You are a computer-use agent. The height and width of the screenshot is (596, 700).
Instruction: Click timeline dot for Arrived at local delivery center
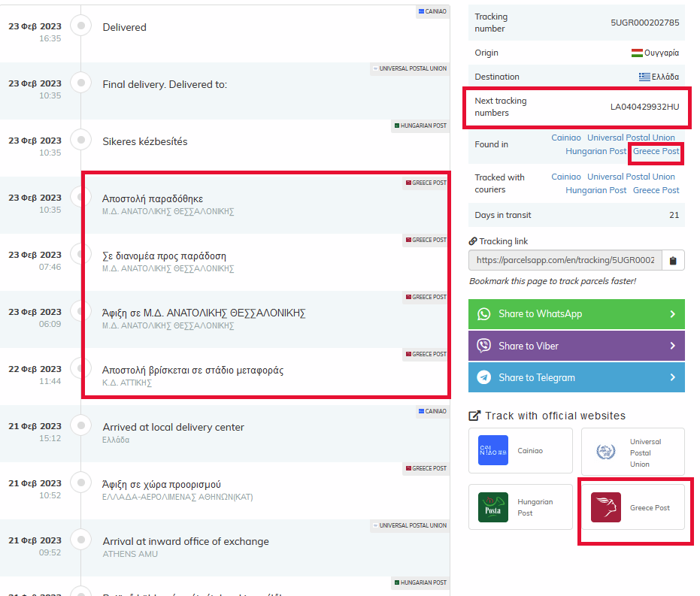[81, 425]
